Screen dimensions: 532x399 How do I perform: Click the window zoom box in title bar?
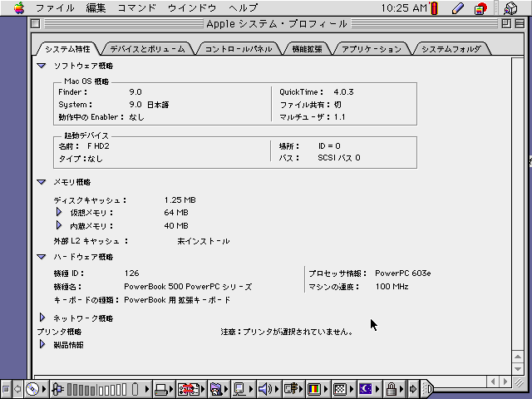click(506, 24)
